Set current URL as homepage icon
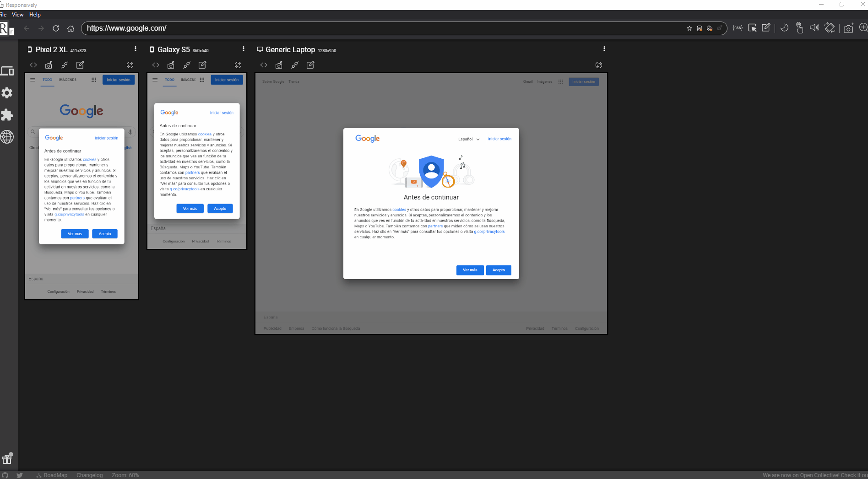This screenshot has height=479, width=868. [x=720, y=28]
